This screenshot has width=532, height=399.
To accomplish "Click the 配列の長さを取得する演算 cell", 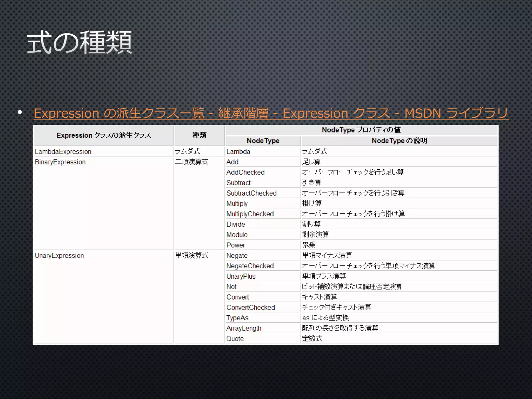I will click(400, 328).
